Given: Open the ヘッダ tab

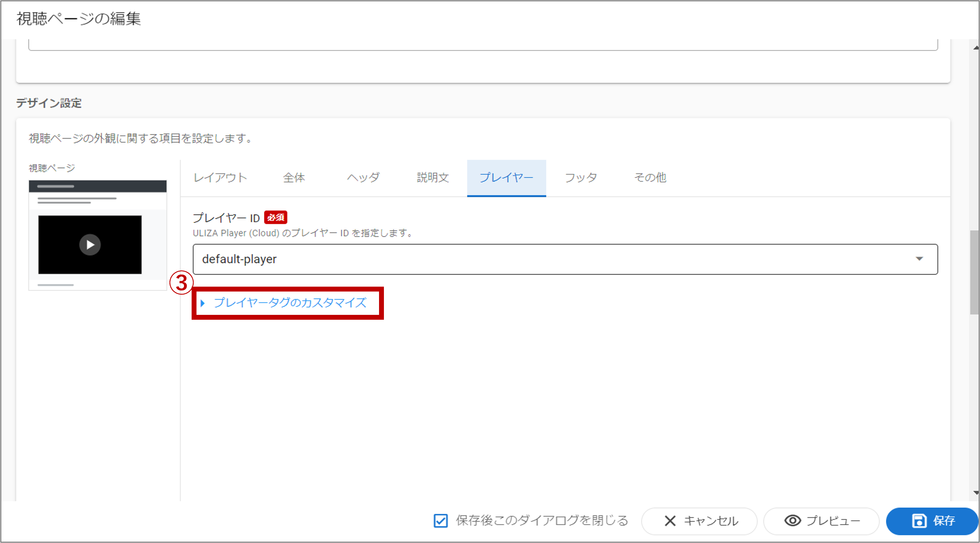Looking at the screenshot, I should (363, 178).
